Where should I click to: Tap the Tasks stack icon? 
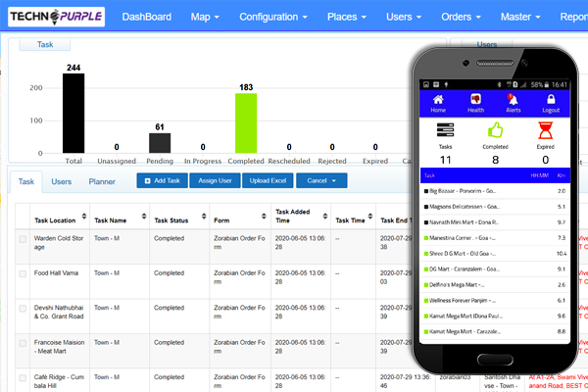click(445, 129)
